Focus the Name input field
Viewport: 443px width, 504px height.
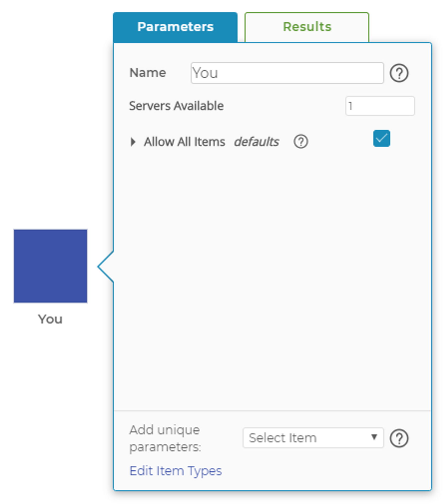pos(287,73)
